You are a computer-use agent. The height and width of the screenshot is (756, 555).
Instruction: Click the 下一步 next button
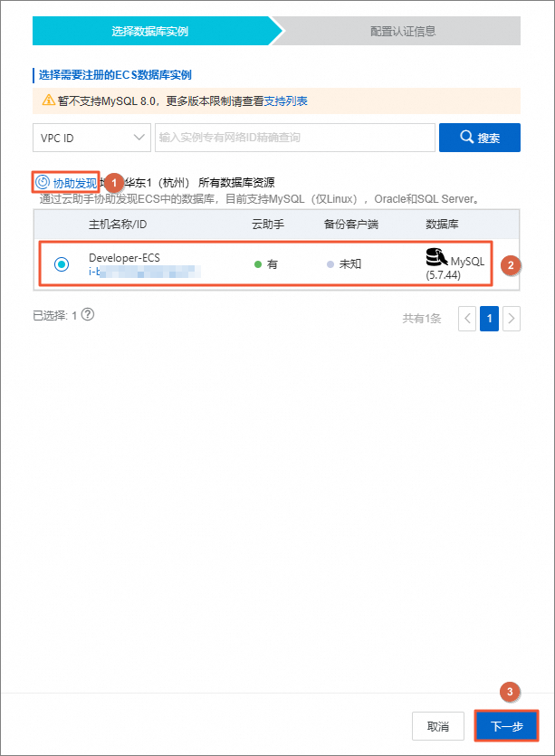click(507, 726)
